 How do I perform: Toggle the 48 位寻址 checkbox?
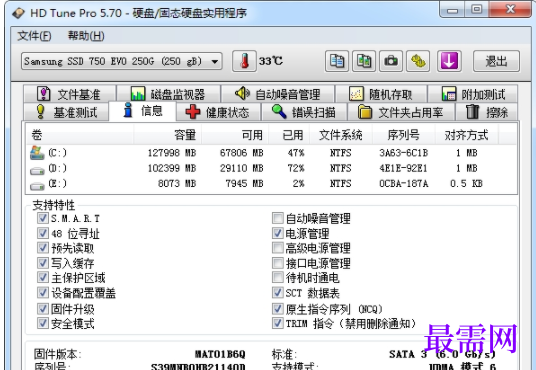coord(43,233)
